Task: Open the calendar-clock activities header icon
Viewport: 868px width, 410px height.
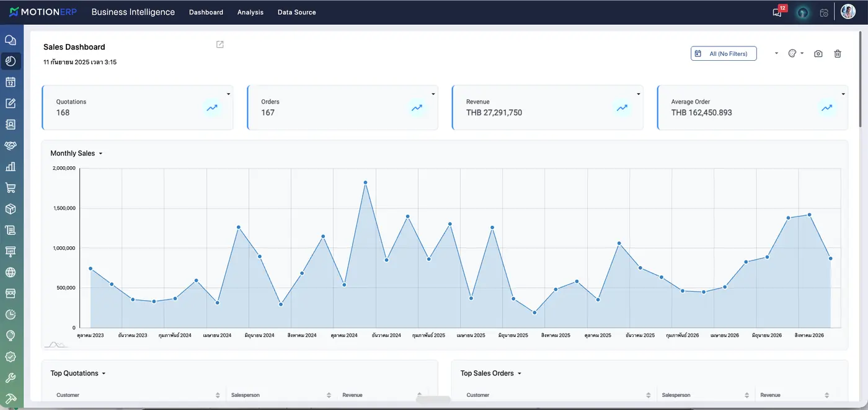Action: pos(824,12)
